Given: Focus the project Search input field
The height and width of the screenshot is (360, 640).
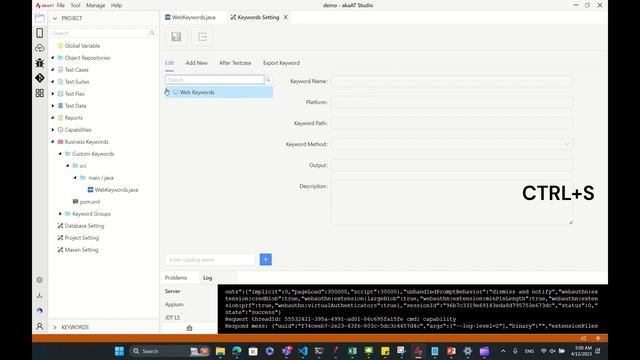Looking at the screenshot, I should coord(100,33).
